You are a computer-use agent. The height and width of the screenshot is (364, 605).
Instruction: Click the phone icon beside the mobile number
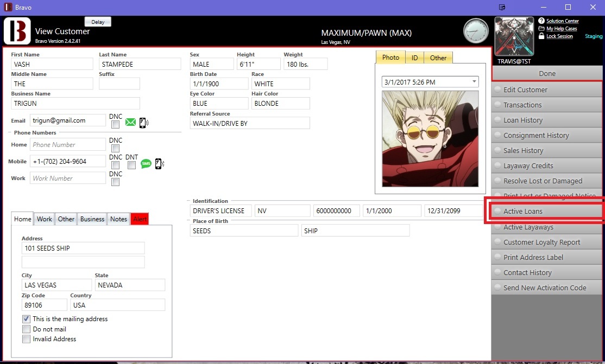(159, 164)
